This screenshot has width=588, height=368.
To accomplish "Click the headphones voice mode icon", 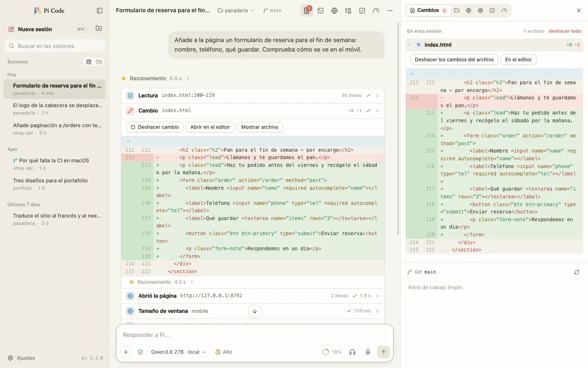I will coord(352,352).
